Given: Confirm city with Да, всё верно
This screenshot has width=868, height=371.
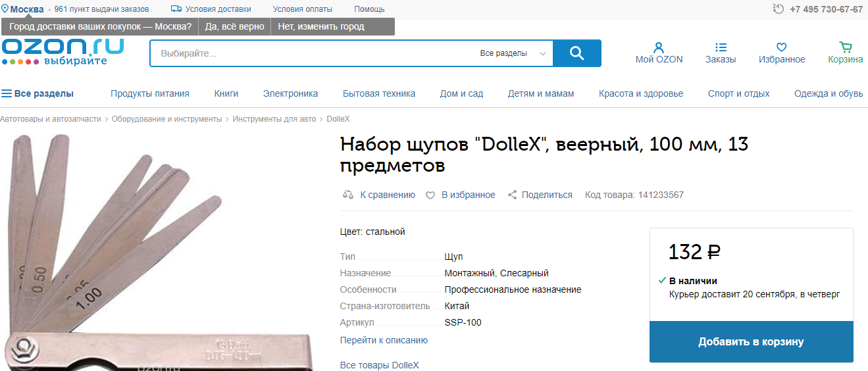Looking at the screenshot, I should [x=234, y=27].
